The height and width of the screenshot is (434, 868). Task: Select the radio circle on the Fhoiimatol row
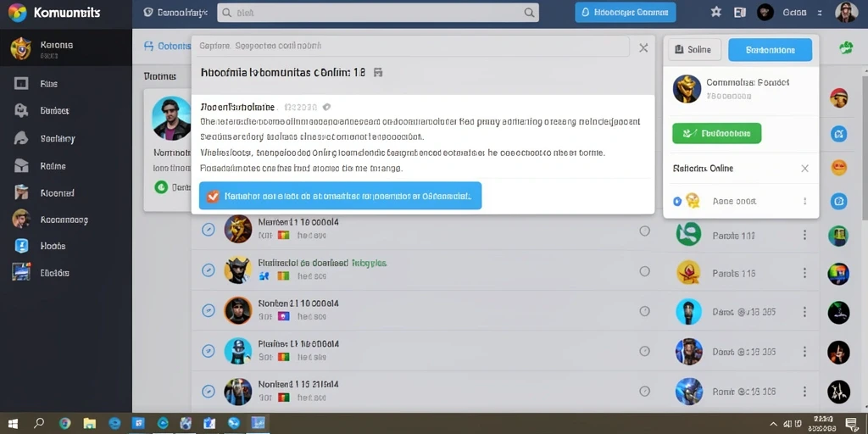tap(644, 271)
